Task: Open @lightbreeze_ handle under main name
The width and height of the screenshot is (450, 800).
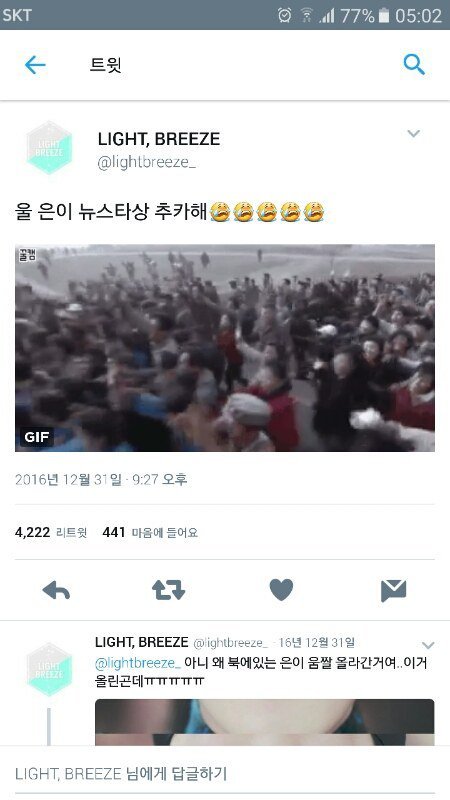Action: tap(147, 163)
